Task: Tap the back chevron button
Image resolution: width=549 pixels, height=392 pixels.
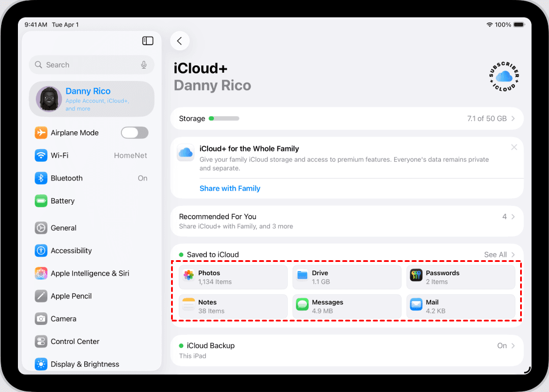Action: click(180, 41)
